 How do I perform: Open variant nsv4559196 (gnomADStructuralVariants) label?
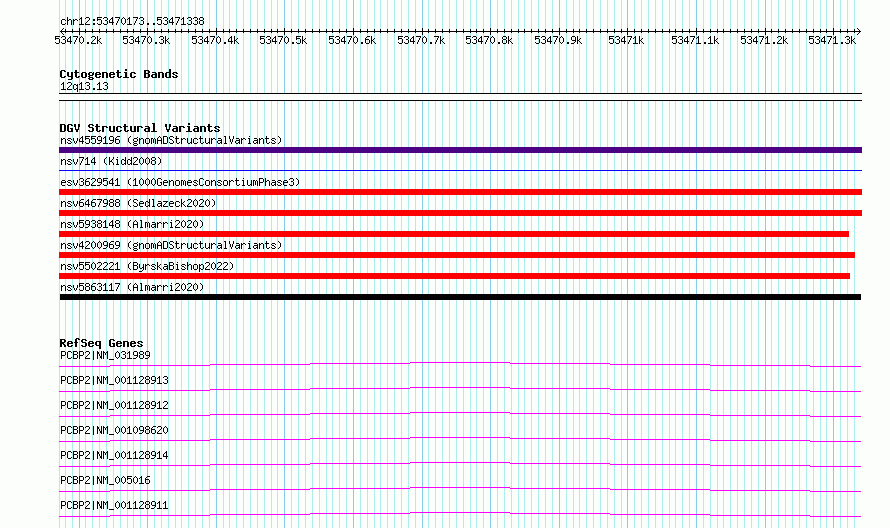(171, 140)
